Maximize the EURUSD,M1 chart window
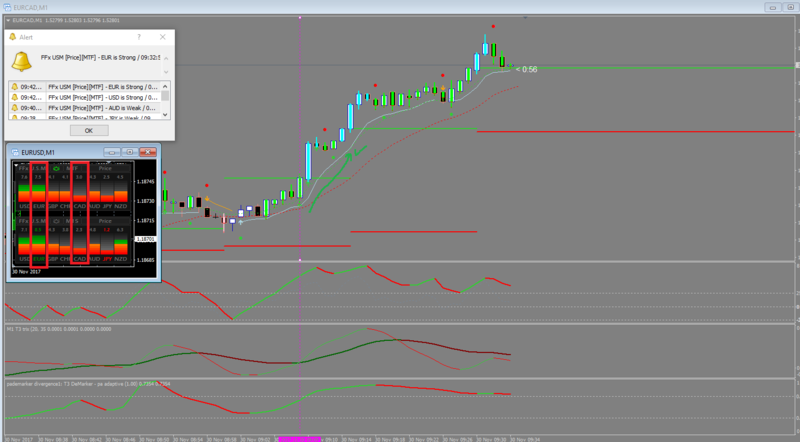Screen dimensions: 800x442 pos(130,152)
